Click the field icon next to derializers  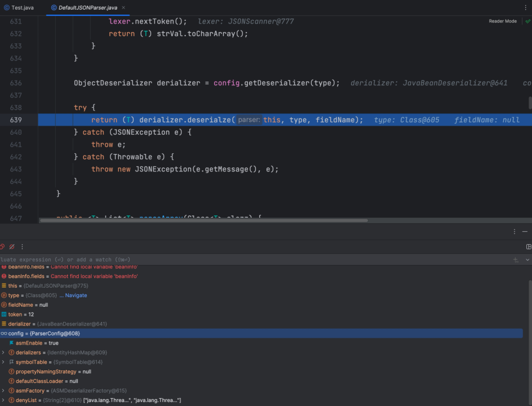click(12, 352)
